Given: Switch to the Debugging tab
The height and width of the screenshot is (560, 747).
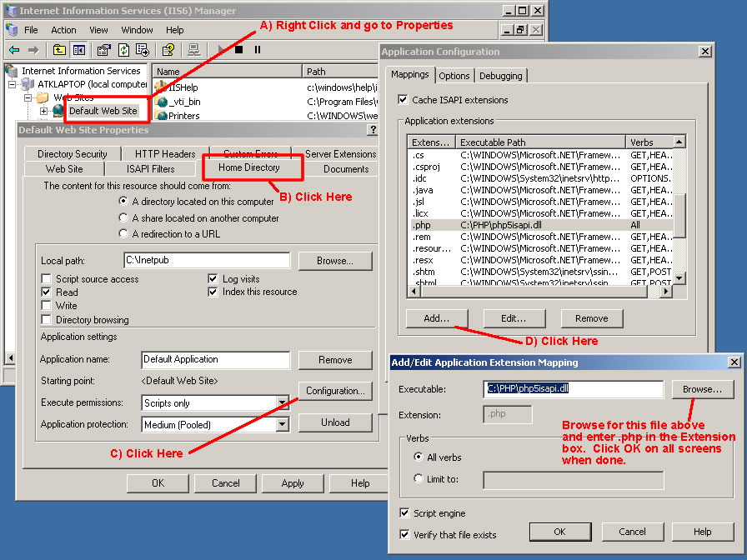Looking at the screenshot, I should (501, 76).
